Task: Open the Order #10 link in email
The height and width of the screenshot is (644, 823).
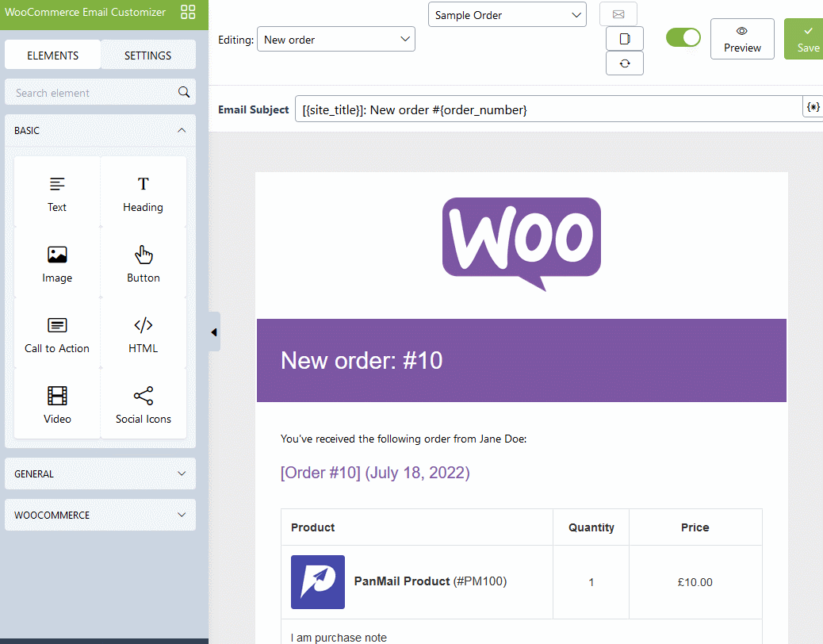Action: coord(375,473)
